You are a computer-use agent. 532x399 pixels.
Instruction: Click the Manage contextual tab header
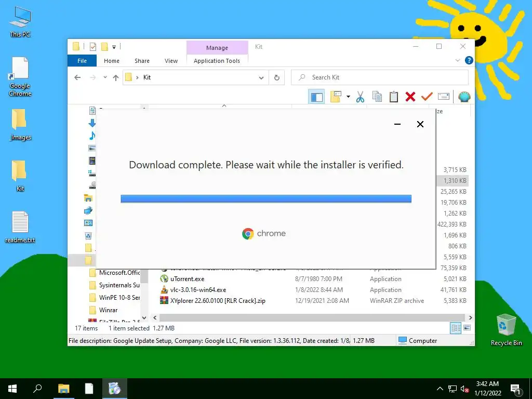(217, 48)
